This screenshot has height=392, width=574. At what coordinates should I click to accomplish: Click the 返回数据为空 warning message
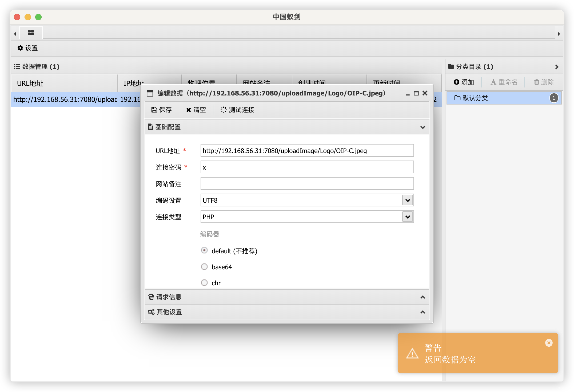[x=450, y=360]
